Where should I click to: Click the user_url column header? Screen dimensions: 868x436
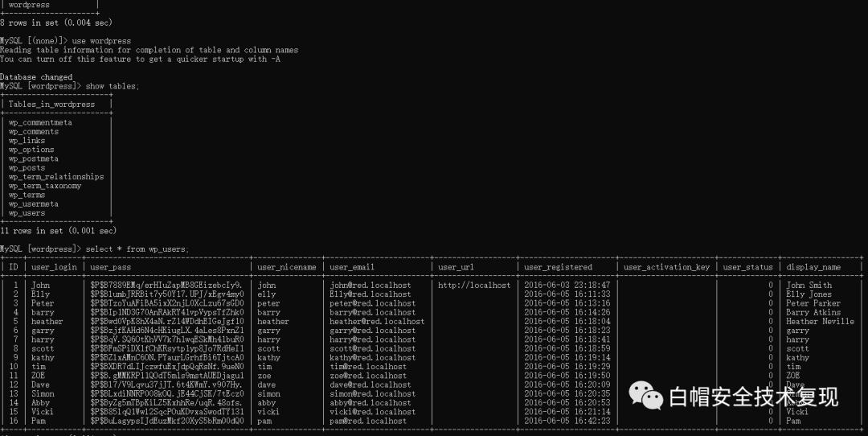(457, 267)
